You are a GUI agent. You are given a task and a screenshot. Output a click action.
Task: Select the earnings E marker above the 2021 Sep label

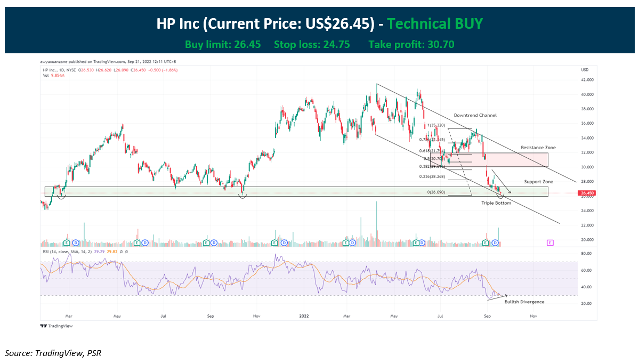pyautogui.click(x=206, y=243)
